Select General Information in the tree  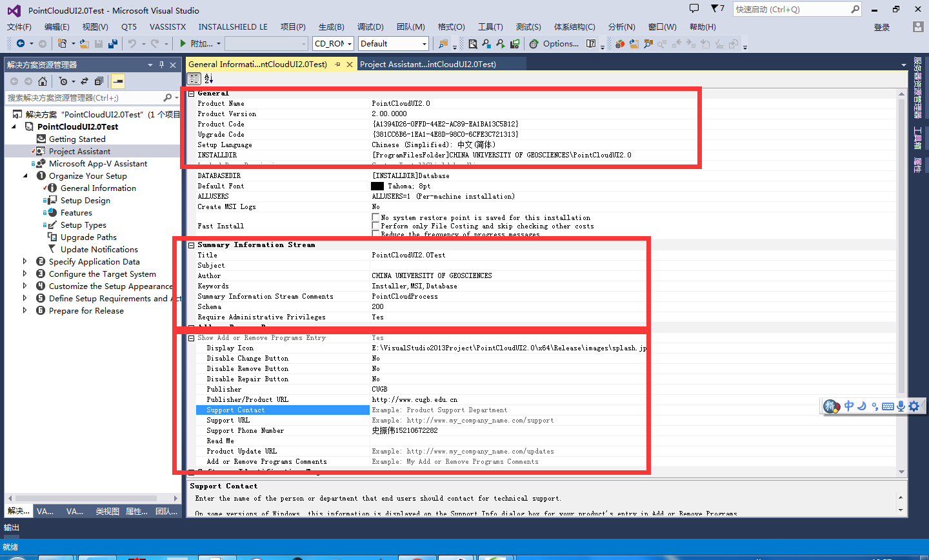click(x=98, y=188)
